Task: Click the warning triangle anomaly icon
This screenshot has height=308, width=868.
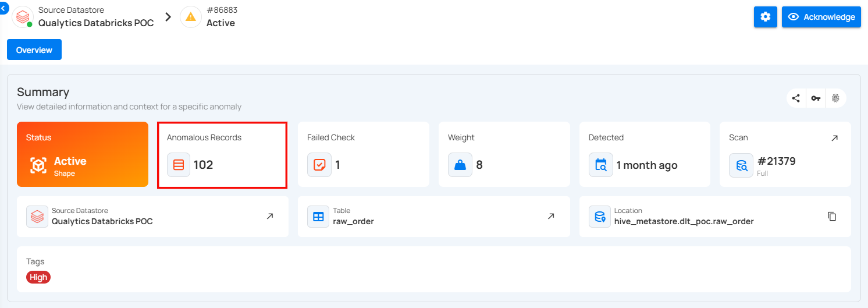Action: [191, 17]
